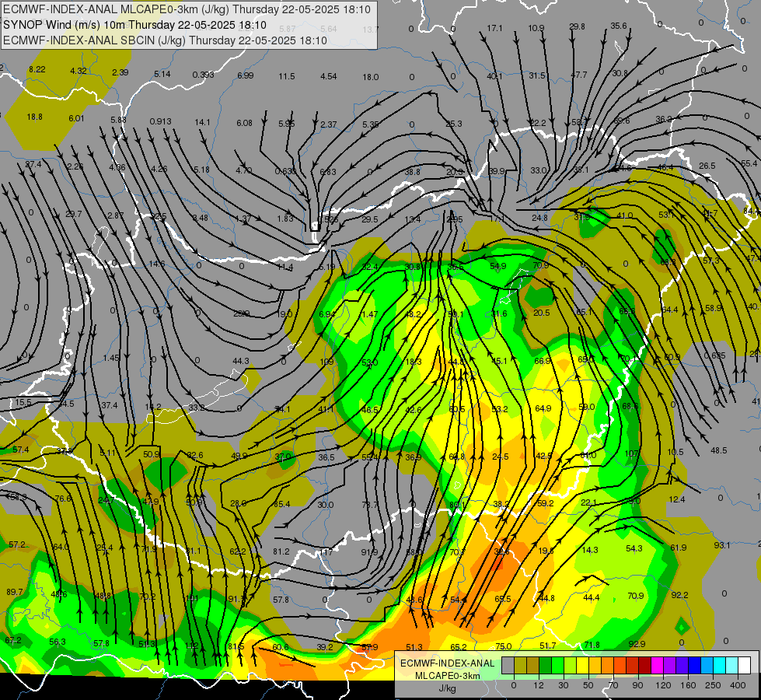Click the map value 61.9
This screenshot has width=761, height=700.
pos(678,548)
